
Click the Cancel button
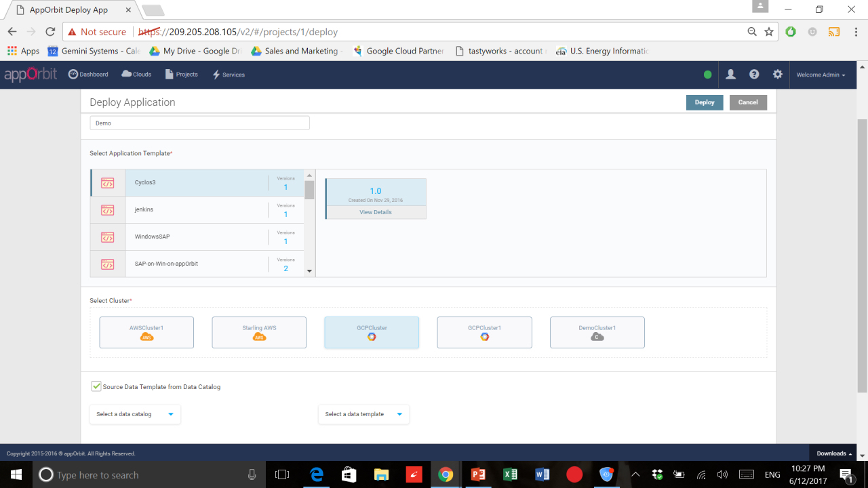point(748,102)
